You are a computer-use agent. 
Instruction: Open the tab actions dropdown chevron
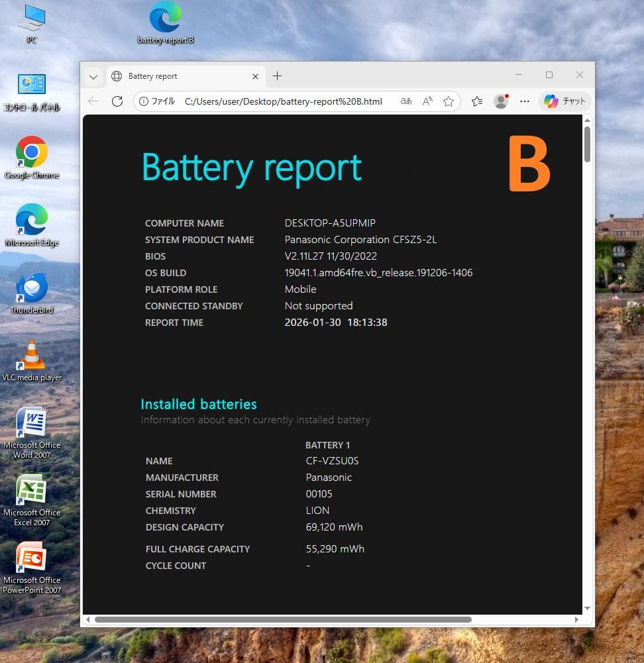tap(93, 77)
